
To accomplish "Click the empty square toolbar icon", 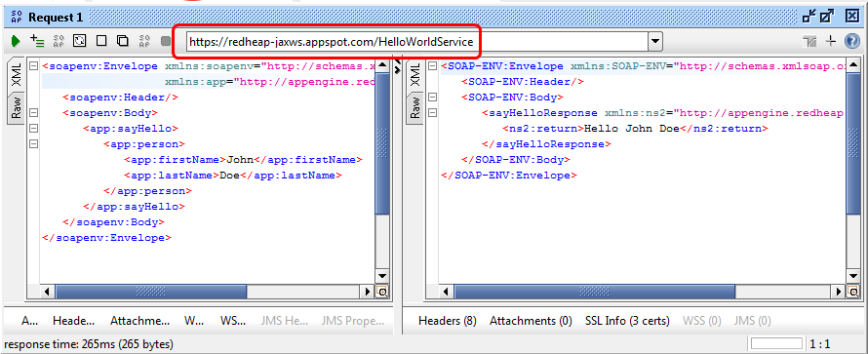I will pos(101,41).
